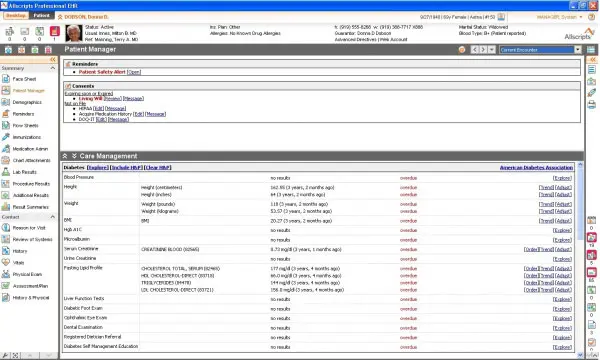The image size is (600, 360).
Task: Click the red alert icon showing count 1
Action: click(x=55, y=31)
